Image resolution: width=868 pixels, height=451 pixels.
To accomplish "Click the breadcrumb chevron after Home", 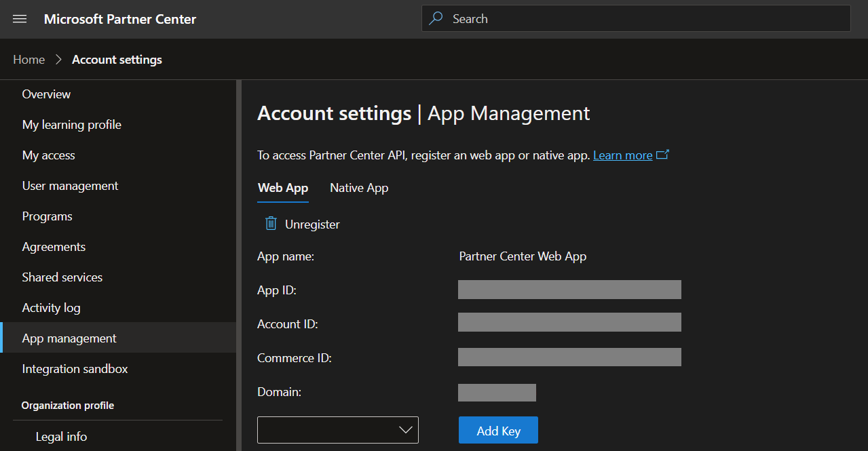I will 58,60.
